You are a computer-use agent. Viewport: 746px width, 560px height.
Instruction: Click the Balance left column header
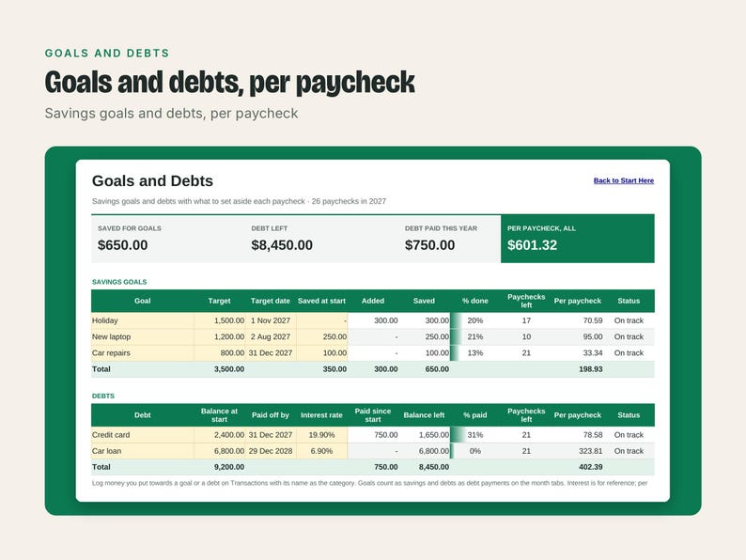424,415
